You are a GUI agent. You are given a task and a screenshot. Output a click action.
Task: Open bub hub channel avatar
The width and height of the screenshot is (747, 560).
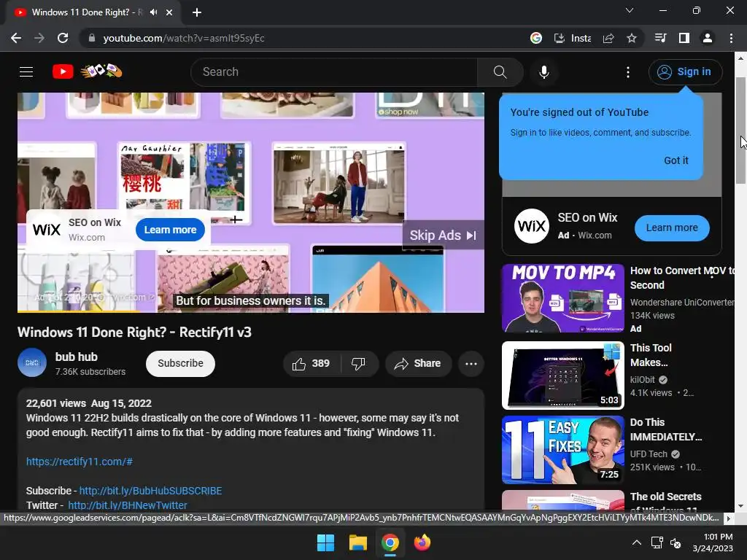(x=32, y=363)
